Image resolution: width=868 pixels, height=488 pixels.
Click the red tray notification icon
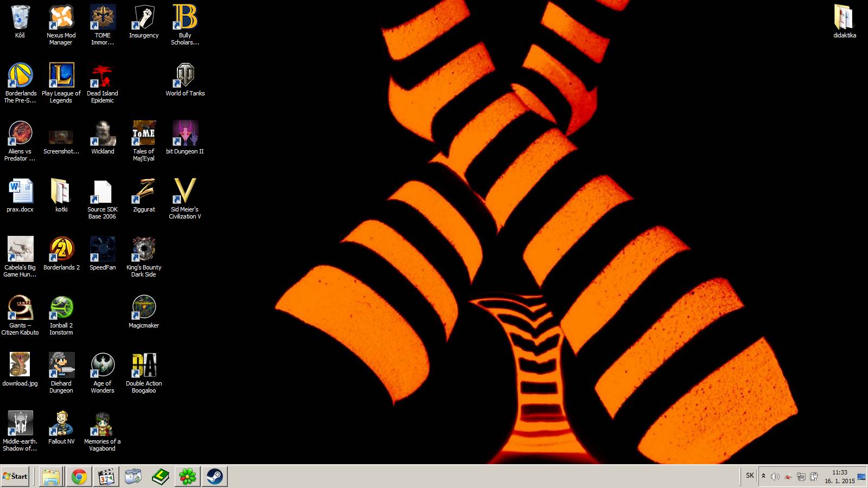pos(788,477)
